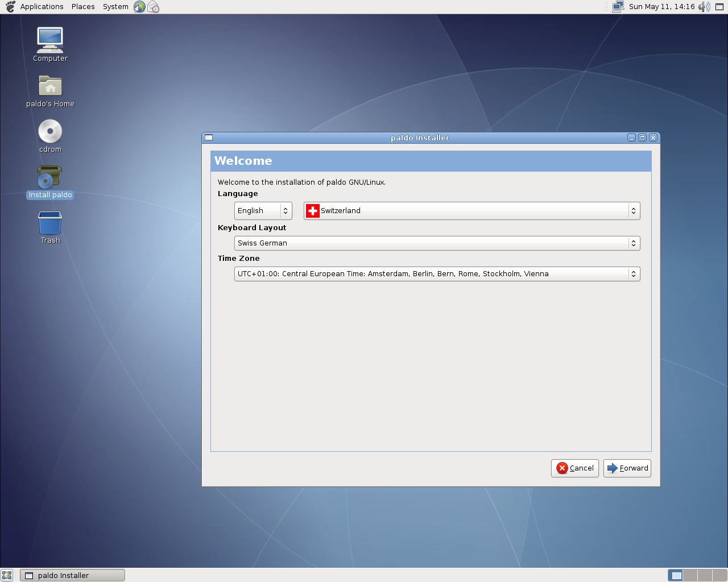Screen dimensions: 728x582
Task: Switch to the second workspace
Action: click(690, 575)
